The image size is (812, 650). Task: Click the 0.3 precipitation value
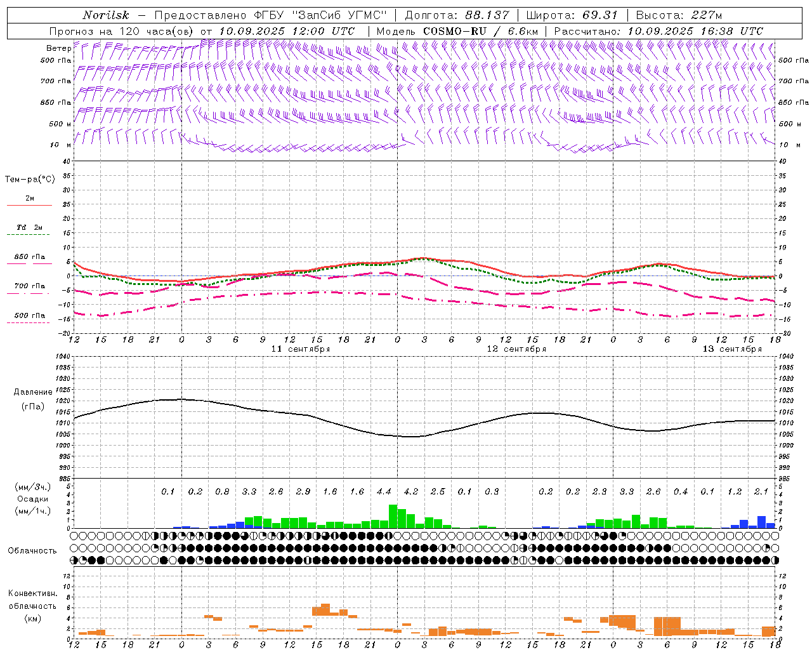coord(492,492)
